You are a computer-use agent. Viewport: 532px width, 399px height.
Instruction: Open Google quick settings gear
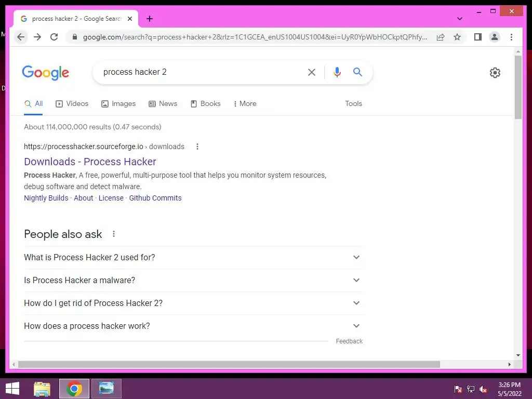point(495,73)
